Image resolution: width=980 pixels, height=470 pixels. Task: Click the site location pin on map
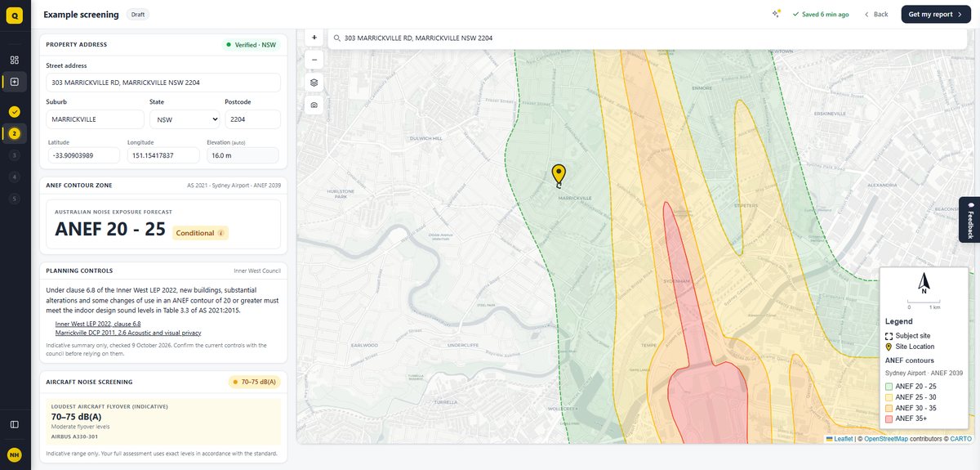[559, 174]
